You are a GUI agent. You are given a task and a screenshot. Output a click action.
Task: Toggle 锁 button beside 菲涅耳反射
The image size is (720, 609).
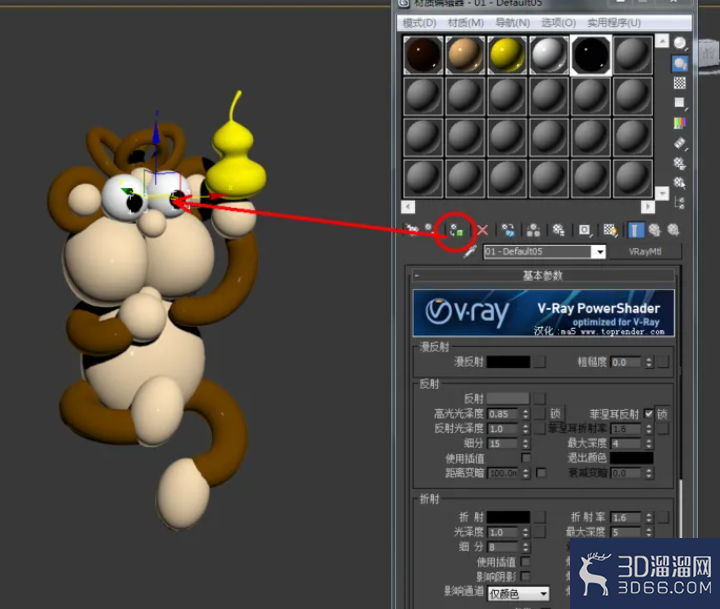pyautogui.click(x=662, y=414)
